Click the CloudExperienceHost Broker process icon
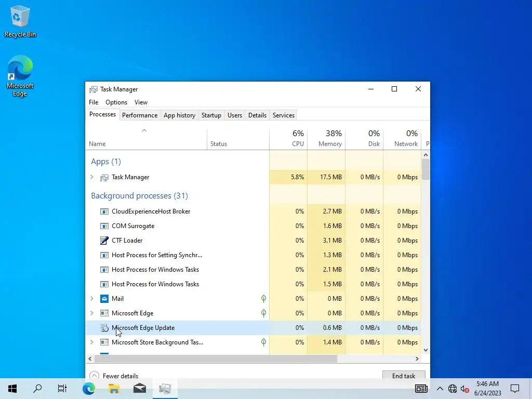Image resolution: width=532 pixels, height=399 pixels. pyautogui.click(x=104, y=211)
